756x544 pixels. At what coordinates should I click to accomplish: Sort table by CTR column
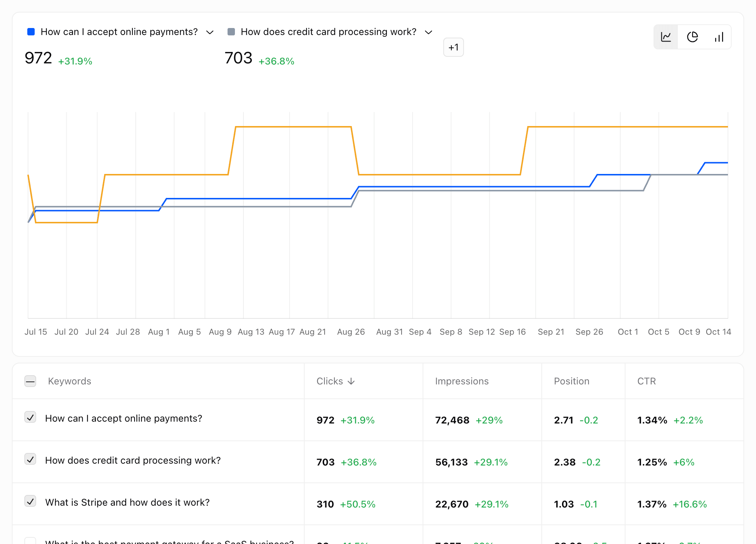(646, 381)
